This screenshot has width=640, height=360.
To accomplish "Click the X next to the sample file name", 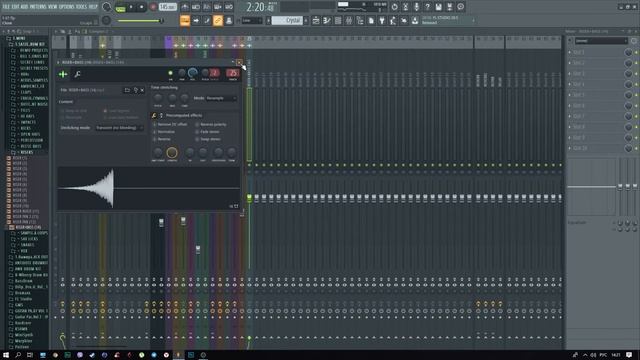I will tap(142, 90).
